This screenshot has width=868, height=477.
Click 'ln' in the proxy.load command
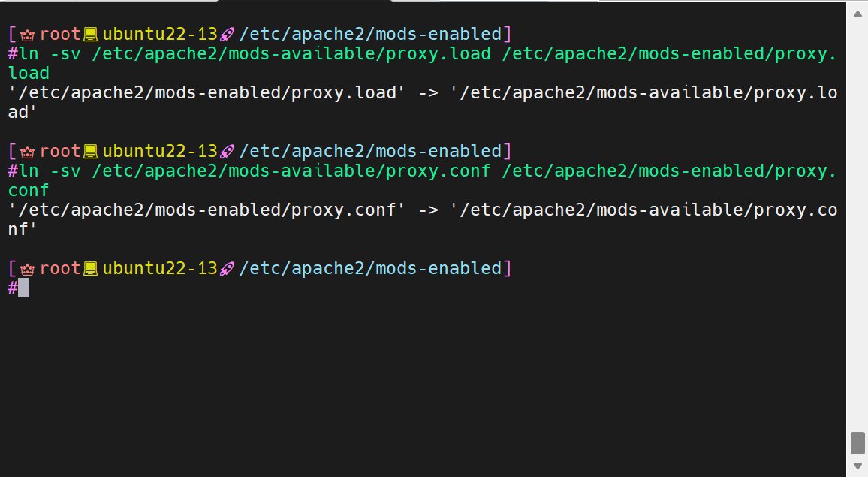(x=29, y=54)
